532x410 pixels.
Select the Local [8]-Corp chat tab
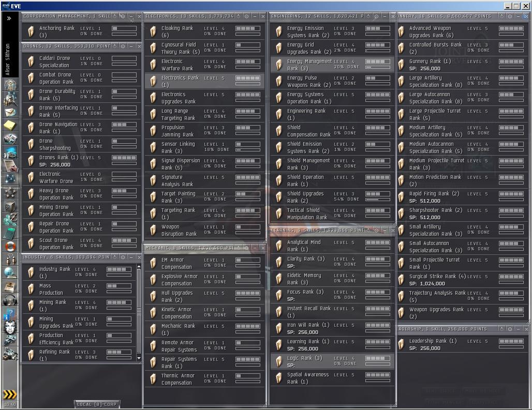pyautogui.click(x=97, y=404)
